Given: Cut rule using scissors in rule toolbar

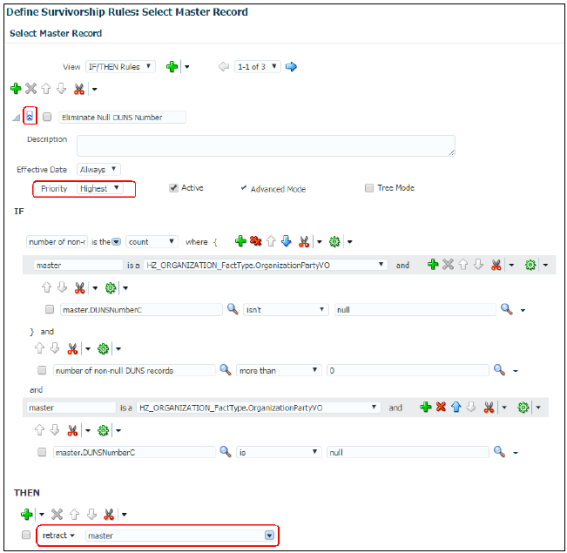Looking at the screenshot, I should coord(79,89).
